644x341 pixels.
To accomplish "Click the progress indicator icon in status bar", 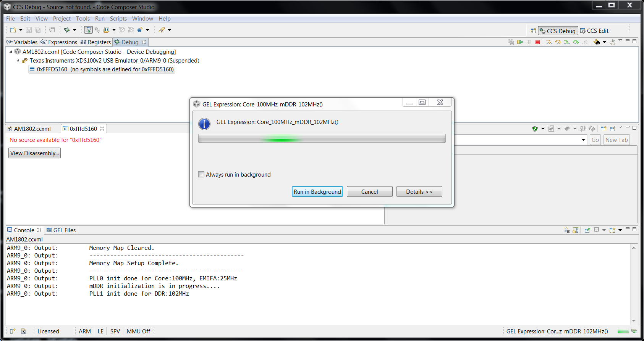I will pos(634,331).
